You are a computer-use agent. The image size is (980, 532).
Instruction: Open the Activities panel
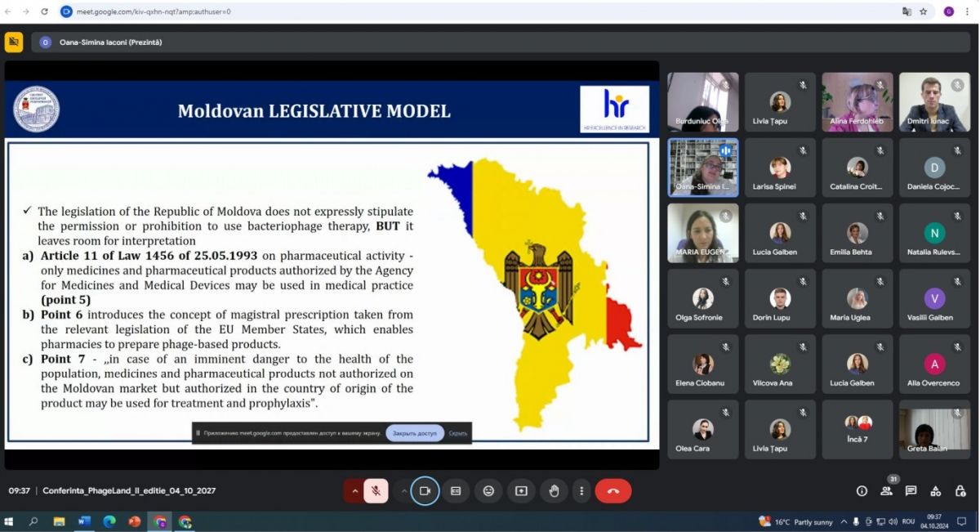click(x=936, y=491)
